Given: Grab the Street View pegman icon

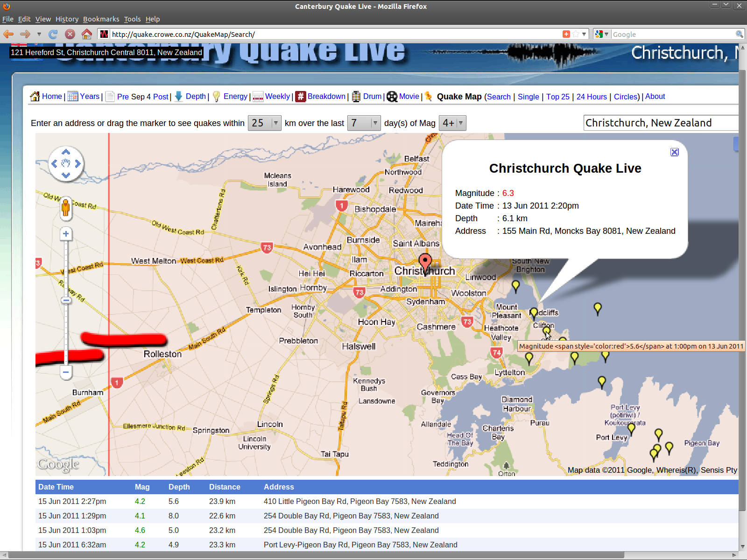Looking at the screenshot, I should 65,207.
